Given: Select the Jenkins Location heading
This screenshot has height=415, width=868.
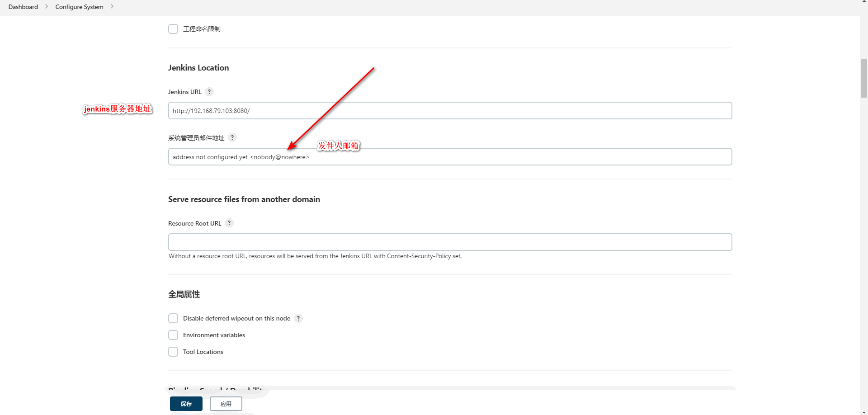Looking at the screenshot, I should click(198, 68).
